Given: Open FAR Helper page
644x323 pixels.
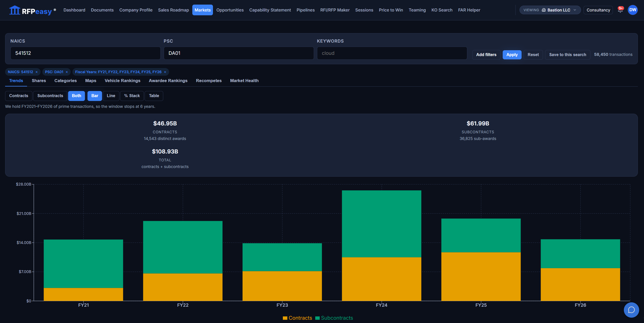Looking at the screenshot, I should click(469, 10).
